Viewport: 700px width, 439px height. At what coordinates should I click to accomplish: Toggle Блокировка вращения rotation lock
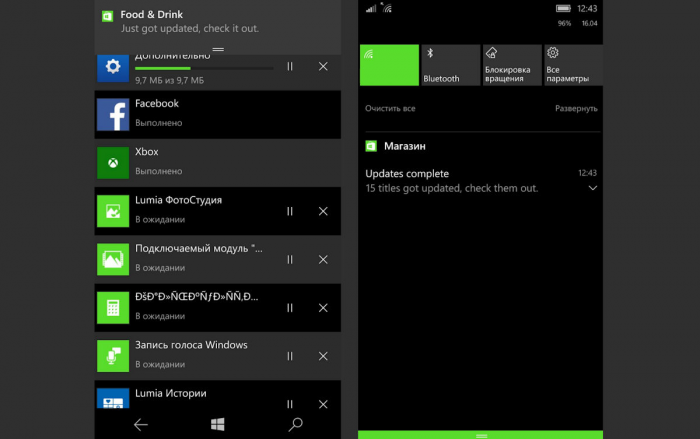510,65
